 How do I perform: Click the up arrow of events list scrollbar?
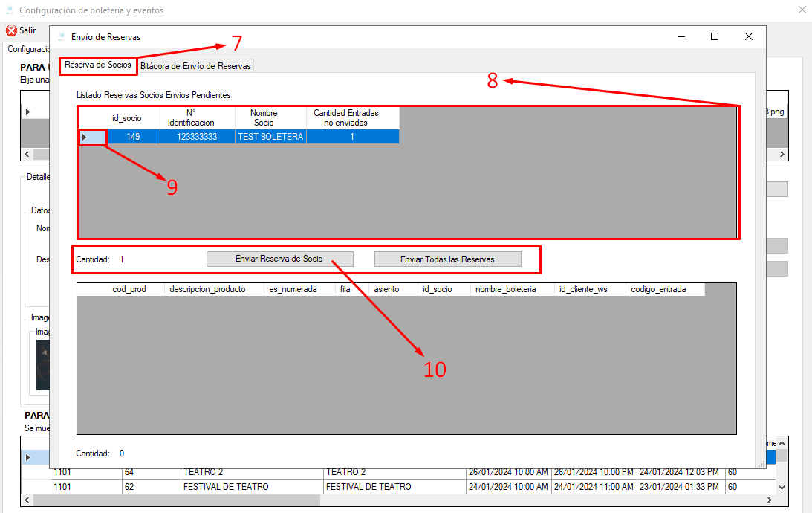click(x=782, y=444)
